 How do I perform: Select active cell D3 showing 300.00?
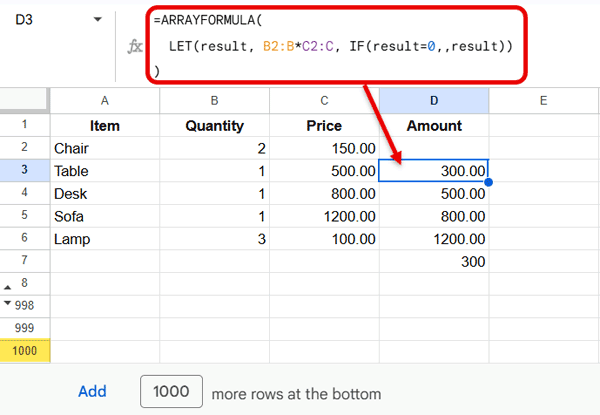[434, 171]
